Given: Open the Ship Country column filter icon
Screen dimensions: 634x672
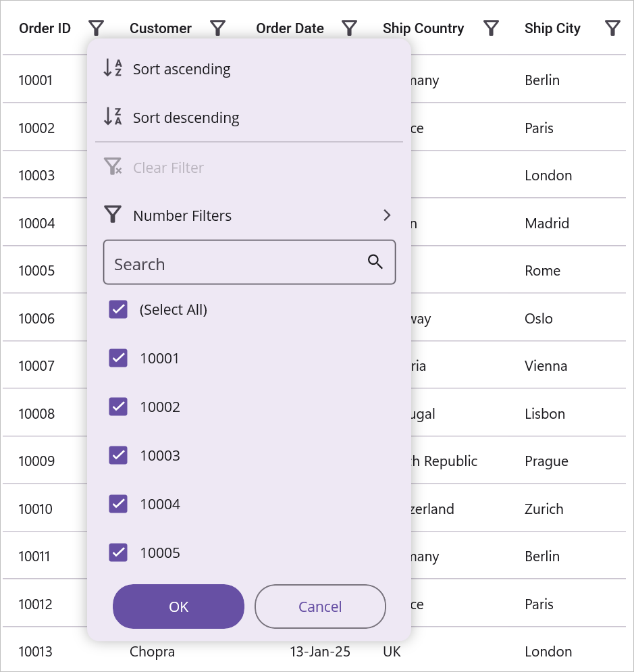Looking at the screenshot, I should tap(491, 28).
